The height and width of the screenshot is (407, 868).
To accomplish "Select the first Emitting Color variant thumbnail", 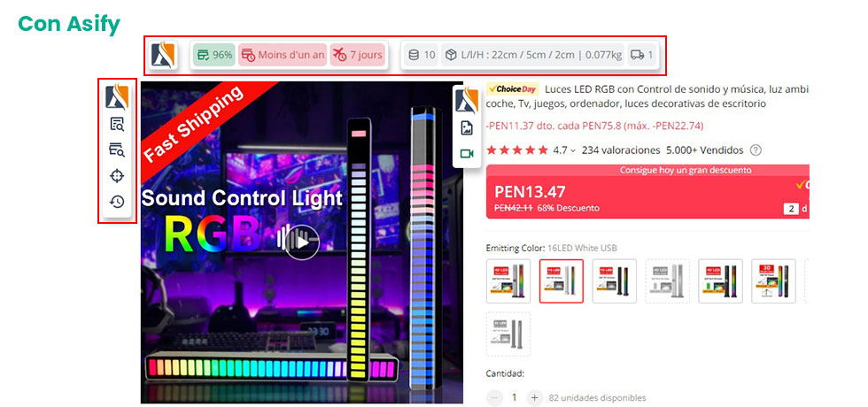I will click(x=508, y=281).
